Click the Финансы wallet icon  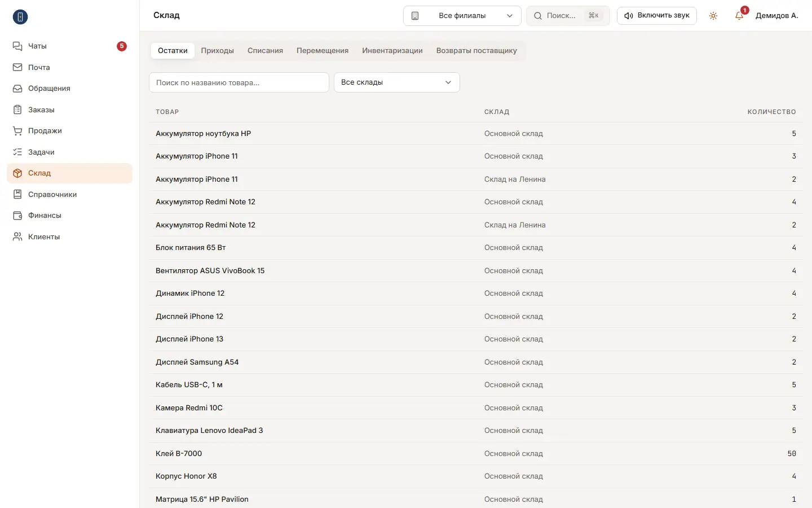click(x=17, y=216)
